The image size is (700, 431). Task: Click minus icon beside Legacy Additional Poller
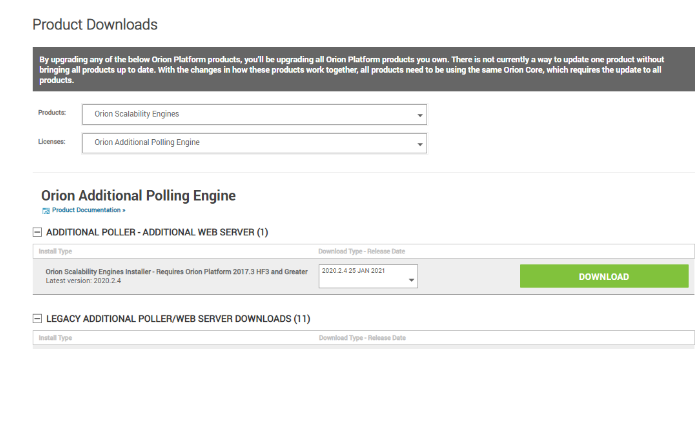38,319
